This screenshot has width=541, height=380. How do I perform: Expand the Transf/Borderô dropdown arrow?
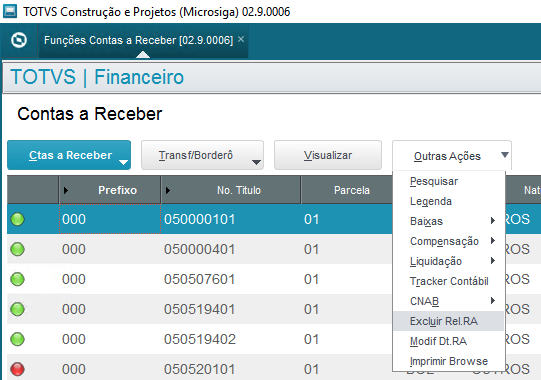[256, 162]
